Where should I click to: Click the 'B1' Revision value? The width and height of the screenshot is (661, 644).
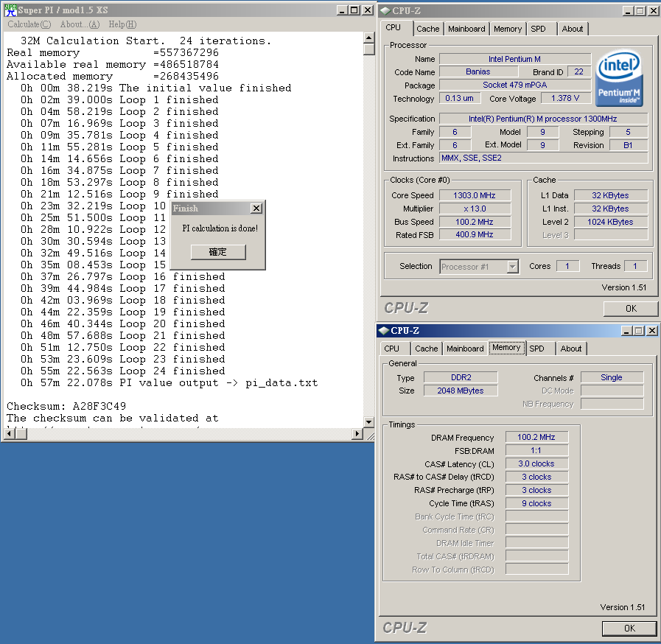pyautogui.click(x=628, y=145)
